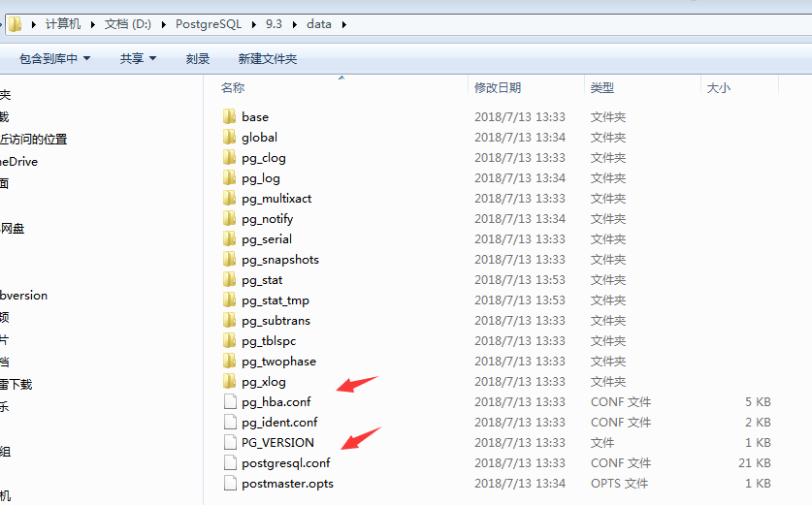Select the pg_snapshots folder icon
This screenshot has width=812, height=505.
click(229, 259)
